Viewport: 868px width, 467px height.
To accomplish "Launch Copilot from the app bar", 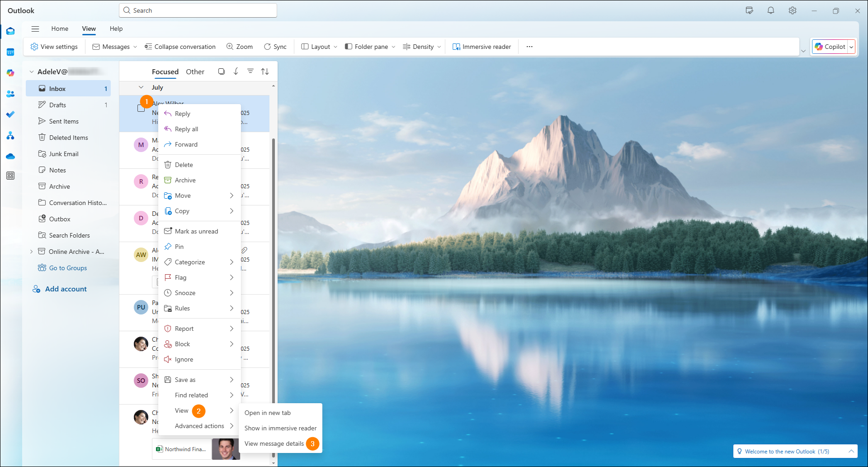I will pyautogui.click(x=10, y=73).
